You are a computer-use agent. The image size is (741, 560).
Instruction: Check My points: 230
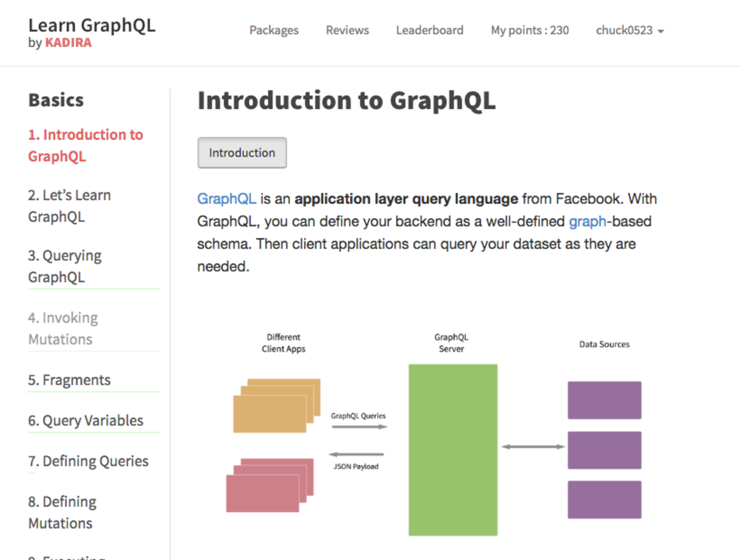tap(530, 30)
